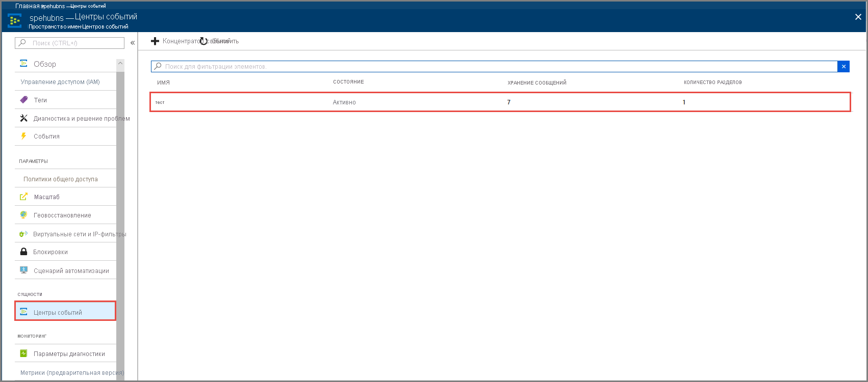868x382 pixels.
Task: Click the Сценарий автоматизации icon
Action: (x=23, y=270)
